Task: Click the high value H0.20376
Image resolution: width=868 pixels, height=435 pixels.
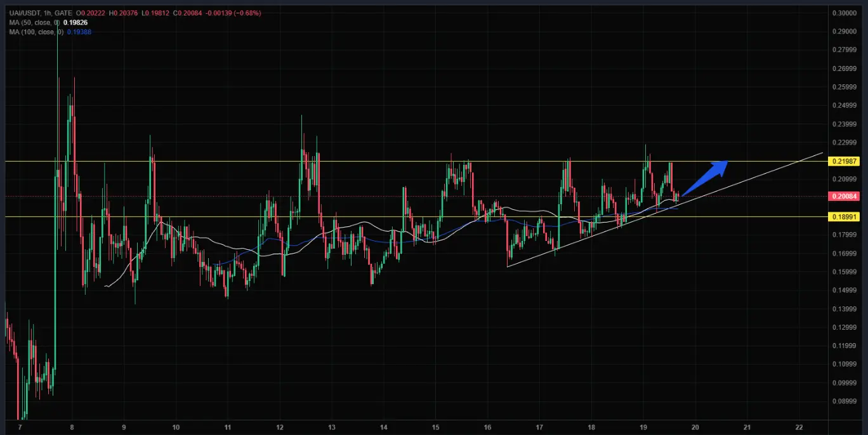Action: click(x=124, y=13)
